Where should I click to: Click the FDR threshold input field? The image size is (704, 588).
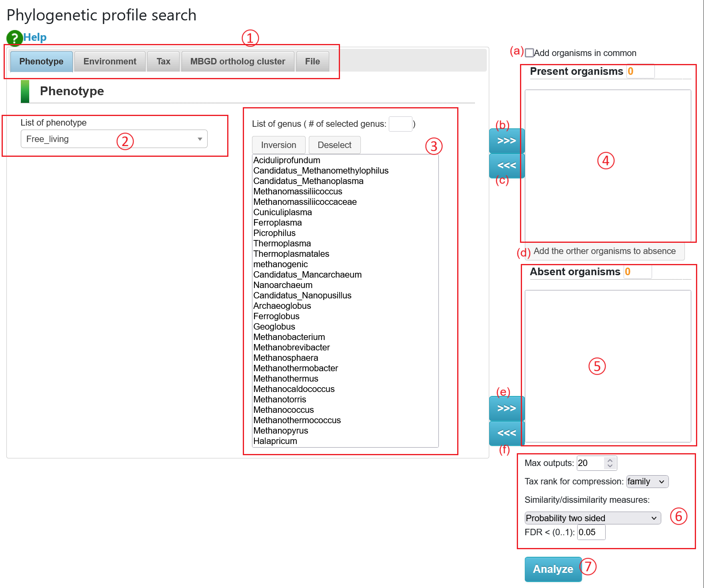click(x=591, y=532)
